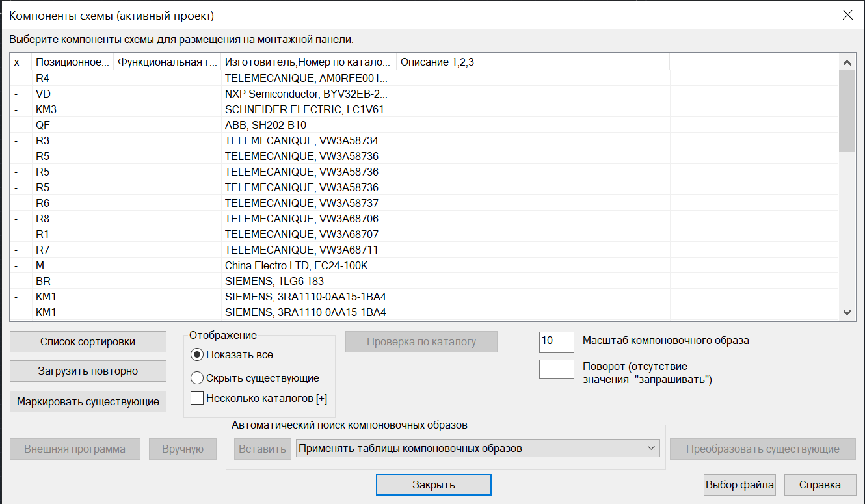Select the R4 row
Image resolution: width=865 pixels, height=504 pixels.
pos(424,78)
